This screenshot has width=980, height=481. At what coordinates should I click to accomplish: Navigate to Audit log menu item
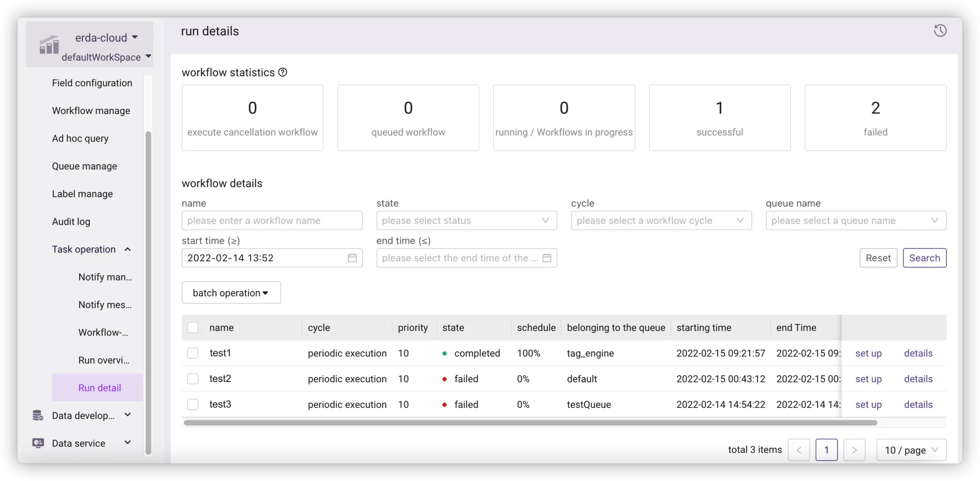click(71, 221)
